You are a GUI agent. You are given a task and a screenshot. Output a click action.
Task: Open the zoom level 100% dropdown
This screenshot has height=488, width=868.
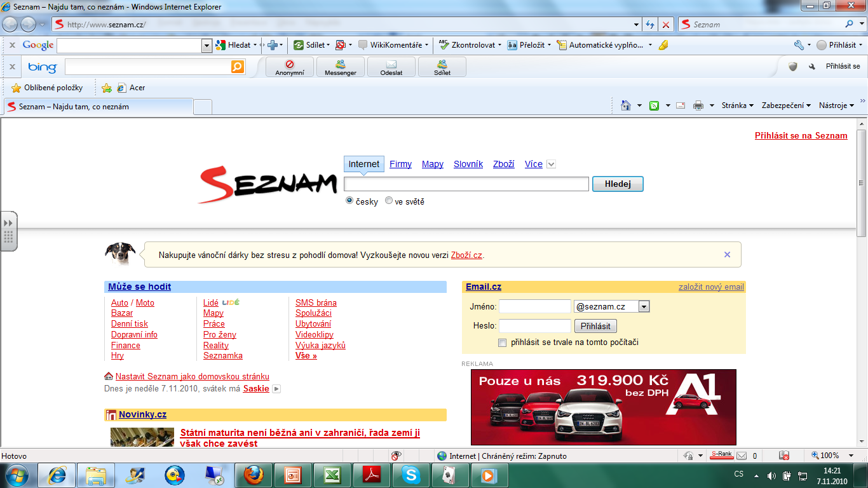coord(852,456)
